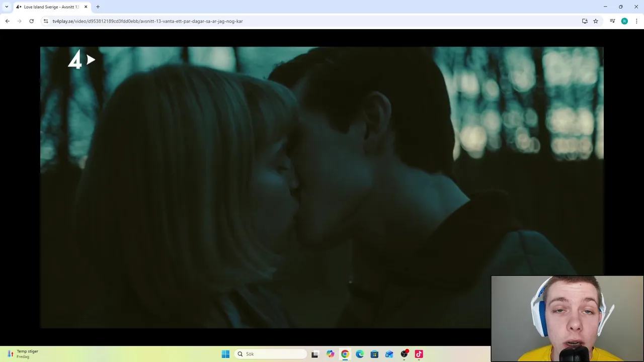Open Microsoft Store from the taskbar

(374, 354)
